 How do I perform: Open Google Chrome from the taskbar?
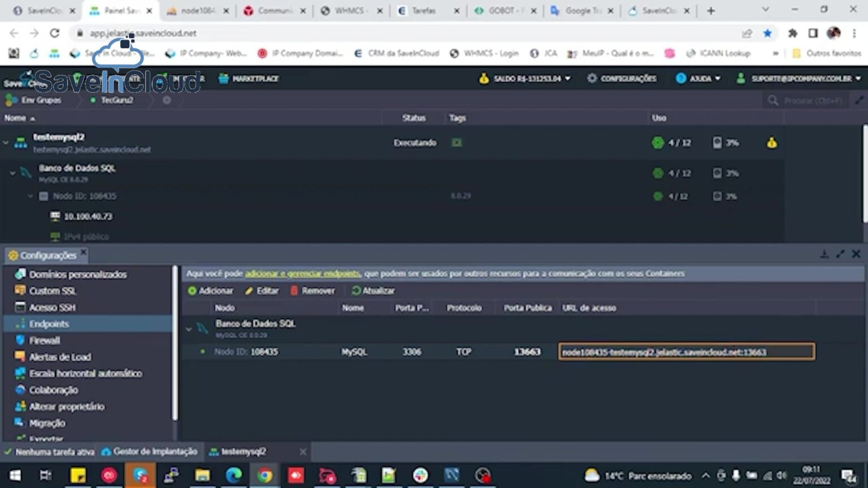264,474
